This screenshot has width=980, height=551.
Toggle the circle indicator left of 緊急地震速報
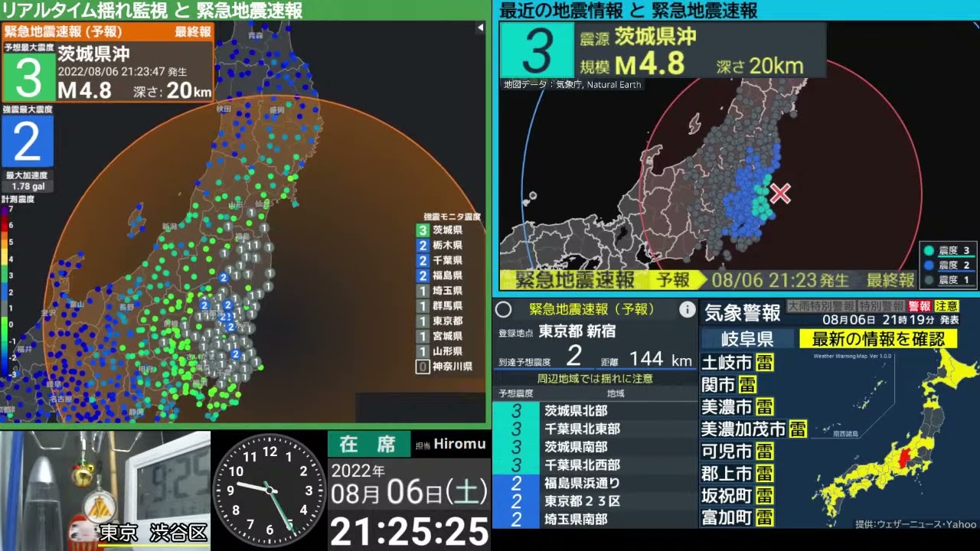point(503,310)
